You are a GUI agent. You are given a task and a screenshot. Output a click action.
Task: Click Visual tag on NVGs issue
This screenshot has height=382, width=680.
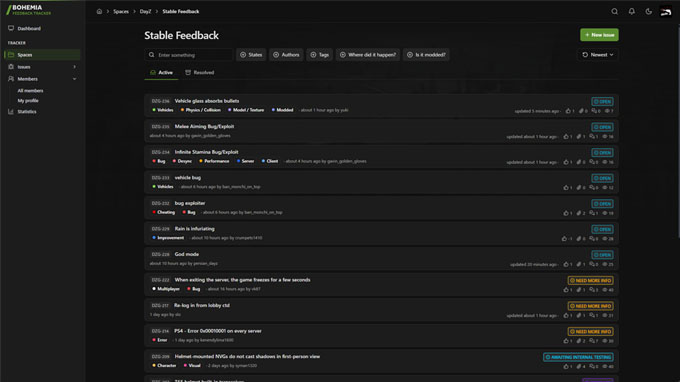[x=192, y=366]
